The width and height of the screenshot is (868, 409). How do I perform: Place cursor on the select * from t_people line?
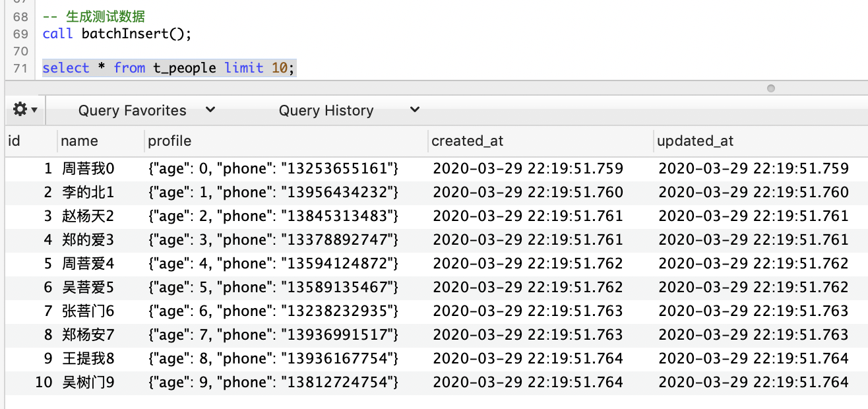(167, 68)
